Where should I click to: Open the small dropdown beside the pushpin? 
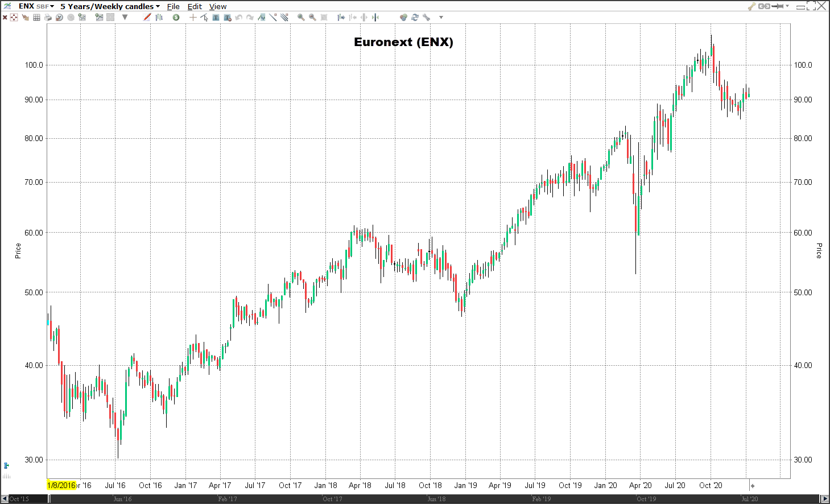(x=787, y=6)
